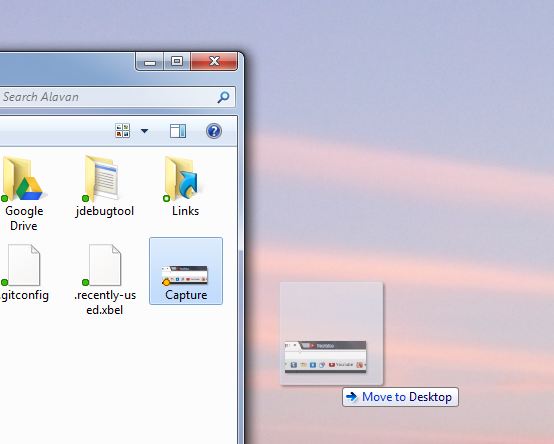Click the Google Drive name label
This screenshot has height=444, width=554.
(x=24, y=218)
